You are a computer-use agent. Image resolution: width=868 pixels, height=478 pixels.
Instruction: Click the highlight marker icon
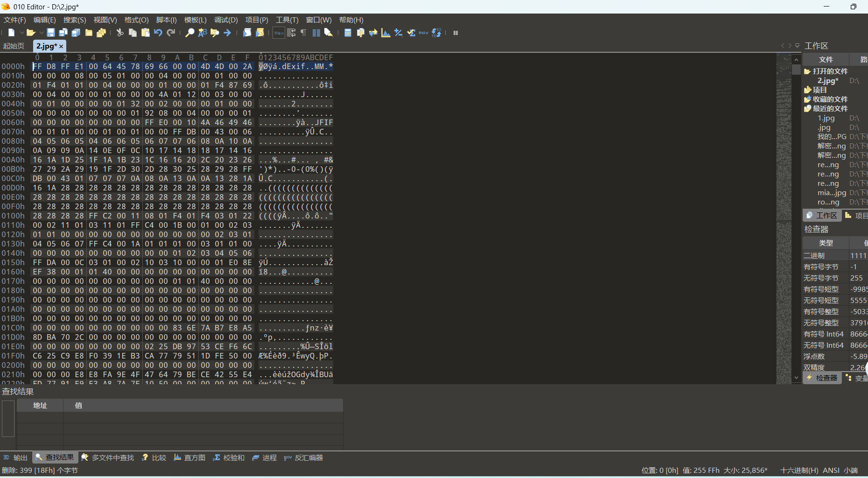(329, 33)
